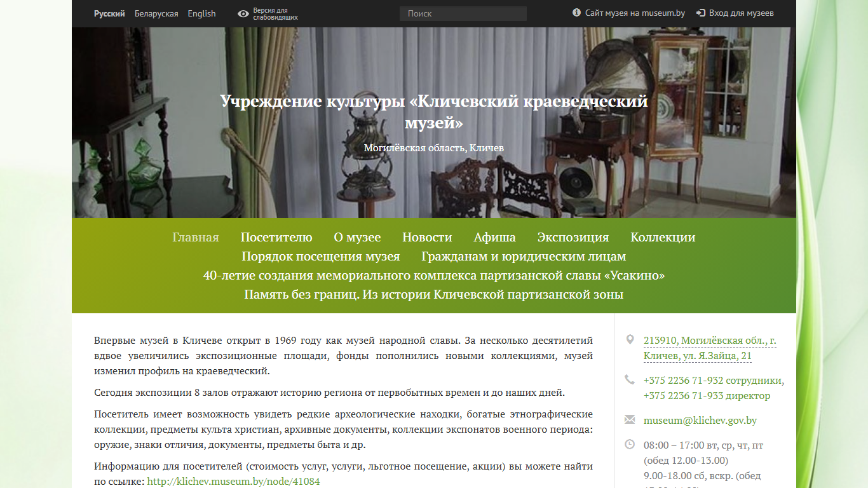Open Гражданам и юридическим лицам page
This screenshot has height=488, width=868.
coord(524,256)
